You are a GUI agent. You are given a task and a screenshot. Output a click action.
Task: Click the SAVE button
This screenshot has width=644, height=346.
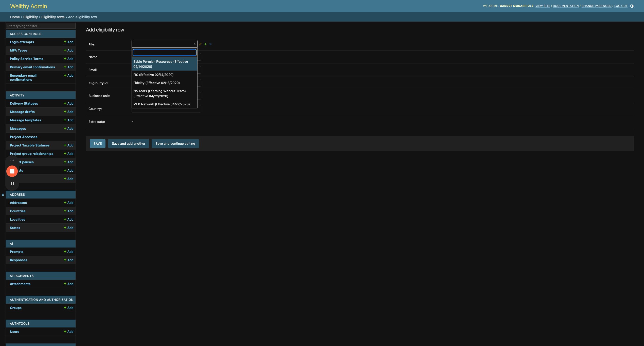tap(98, 143)
